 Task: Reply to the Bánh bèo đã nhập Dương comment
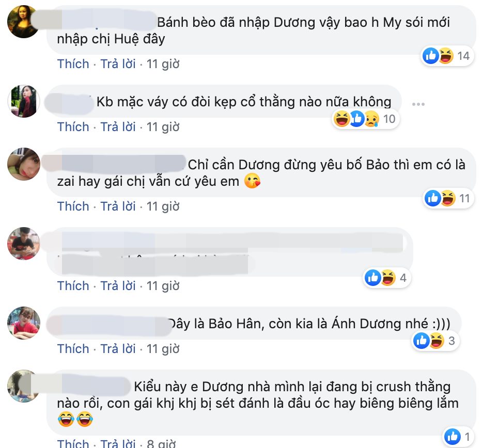point(118,64)
